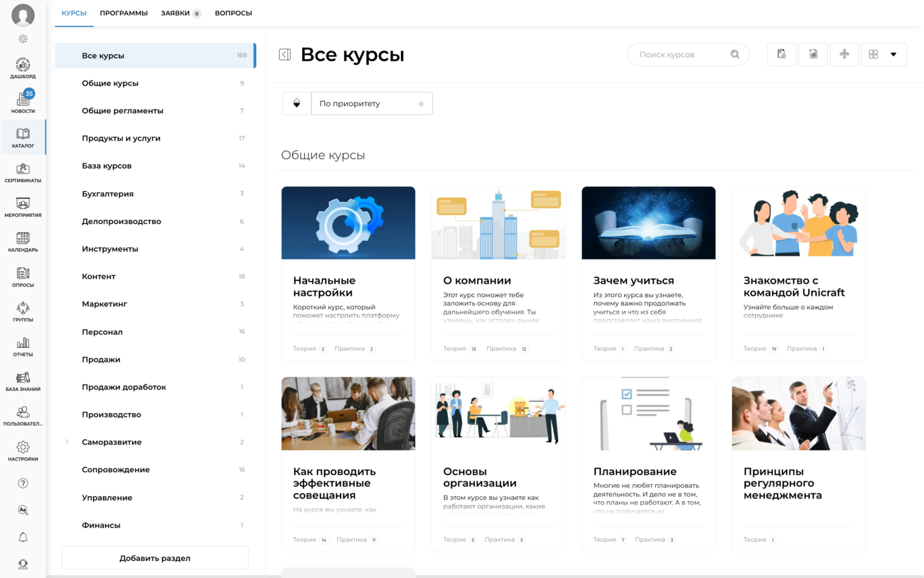Open База знаний in the sidebar
Image resolution: width=924 pixels, height=578 pixels.
(x=23, y=382)
